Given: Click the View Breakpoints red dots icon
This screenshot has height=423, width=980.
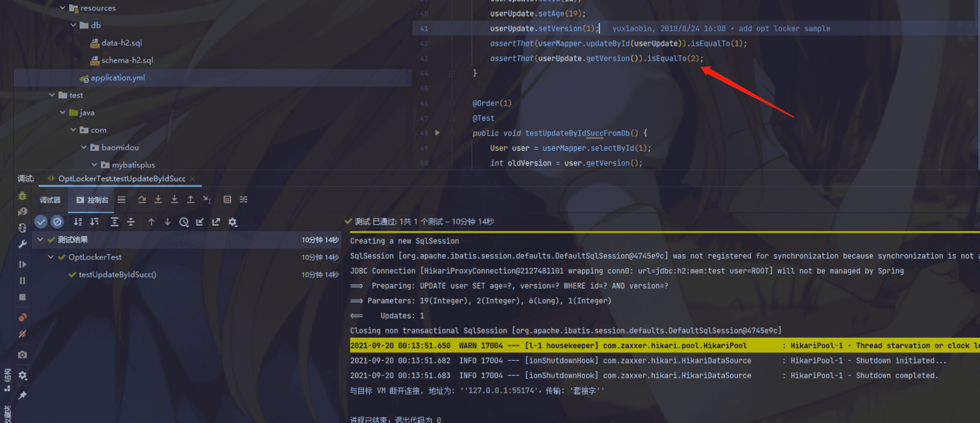Looking at the screenshot, I should click(x=22, y=318).
